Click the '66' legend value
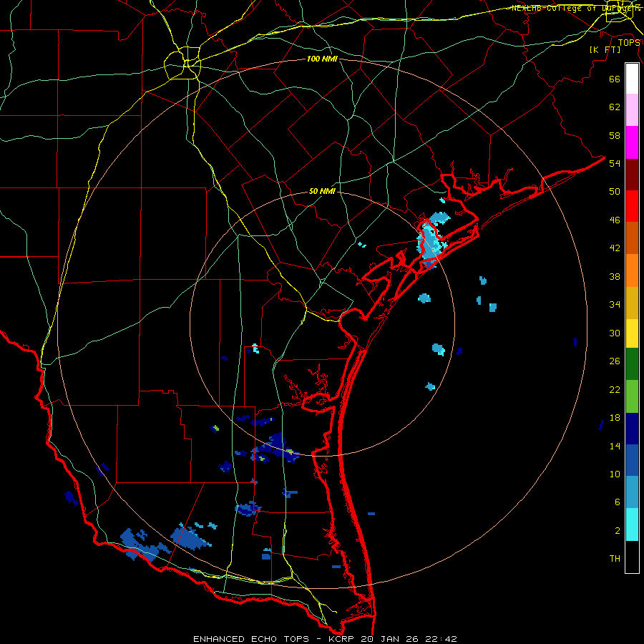The width and height of the screenshot is (644, 644). 615,79
